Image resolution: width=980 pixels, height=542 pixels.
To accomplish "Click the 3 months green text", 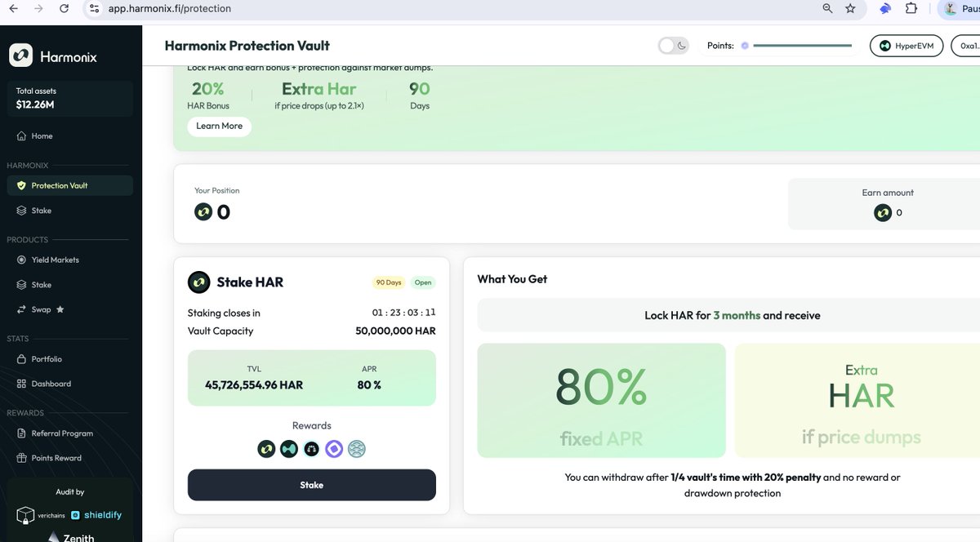I will [x=737, y=315].
